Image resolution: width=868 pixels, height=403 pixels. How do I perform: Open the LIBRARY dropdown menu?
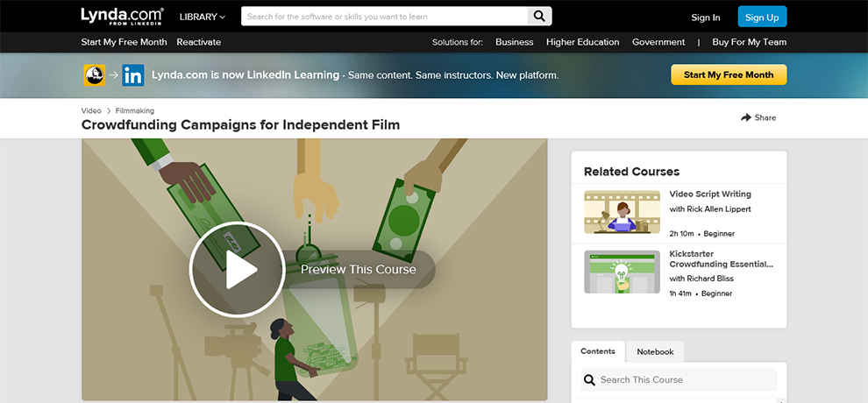tap(203, 17)
